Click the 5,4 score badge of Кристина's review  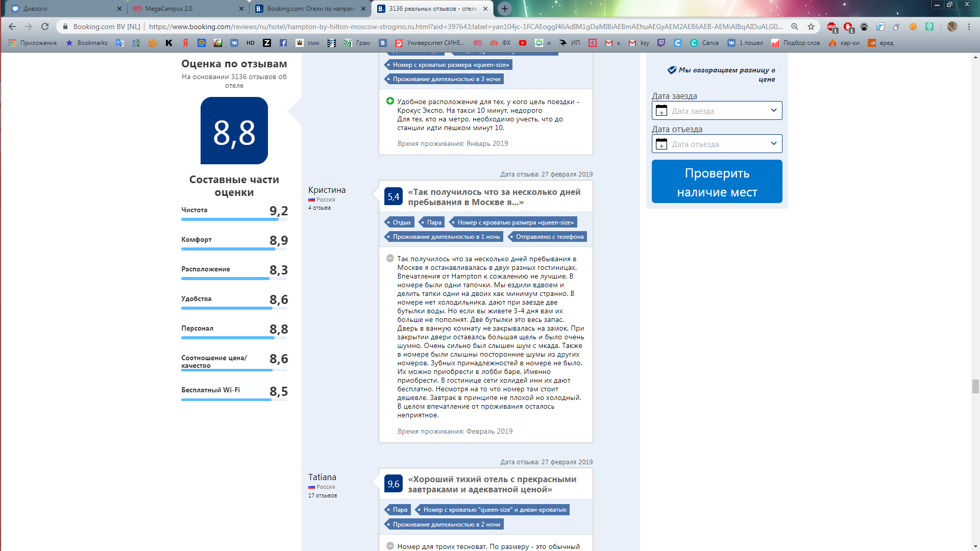point(393,196)
